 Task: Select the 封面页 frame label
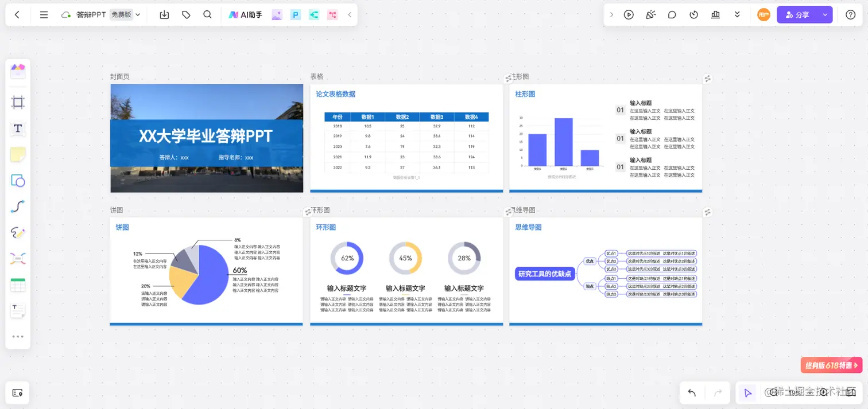(120, 77)
